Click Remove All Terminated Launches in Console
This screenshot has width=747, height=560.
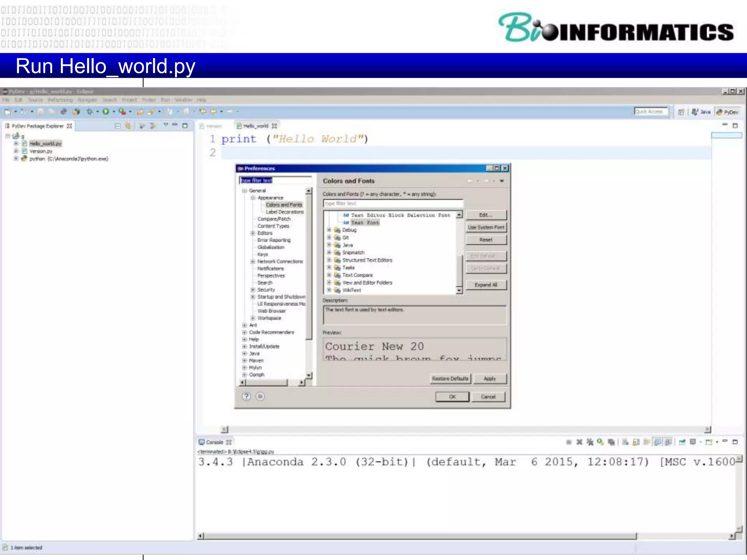pyautogui.click(x=590, y=442)
